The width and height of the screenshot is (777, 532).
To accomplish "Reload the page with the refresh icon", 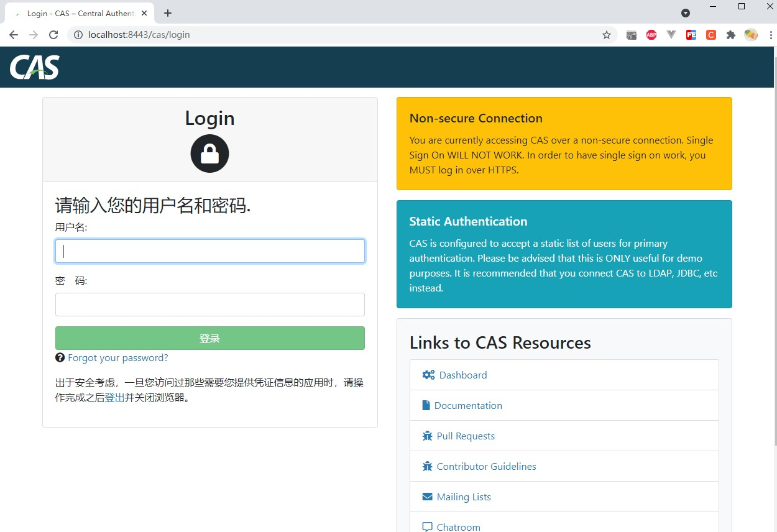I will point(53,35).
